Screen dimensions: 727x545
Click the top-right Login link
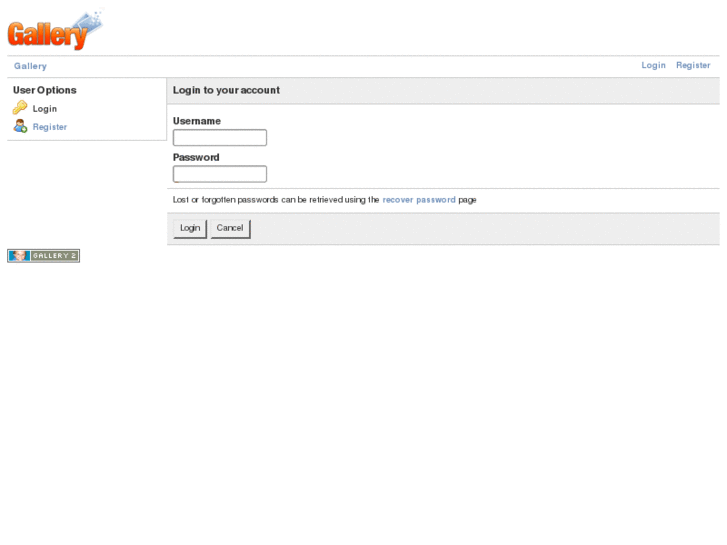click(653, 66)
